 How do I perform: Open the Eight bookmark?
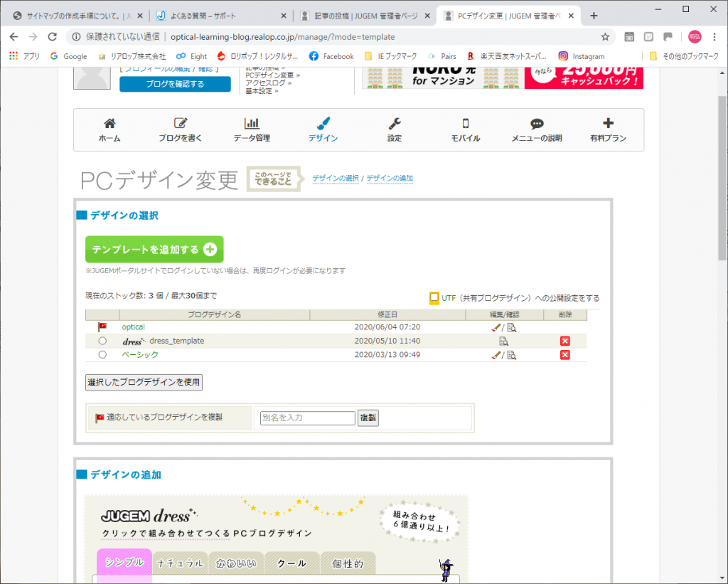point(191,56)
